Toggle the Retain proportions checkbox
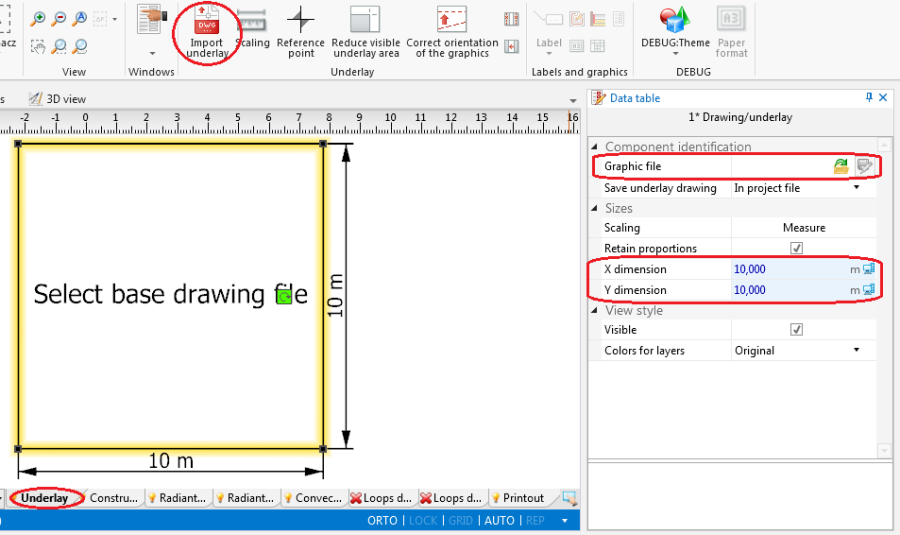The image size is (900, 535). tap(797, 249)
